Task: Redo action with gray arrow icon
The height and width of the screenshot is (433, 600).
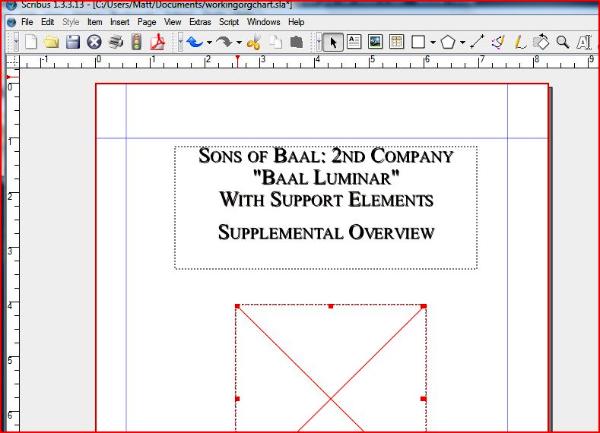Action: click(224, 42)
